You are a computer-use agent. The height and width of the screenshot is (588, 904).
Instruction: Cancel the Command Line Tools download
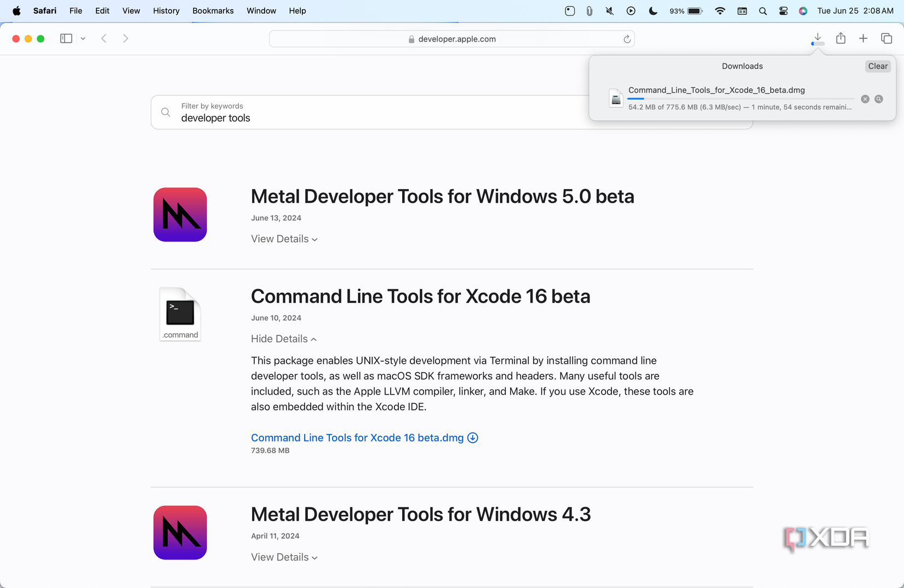865,99
